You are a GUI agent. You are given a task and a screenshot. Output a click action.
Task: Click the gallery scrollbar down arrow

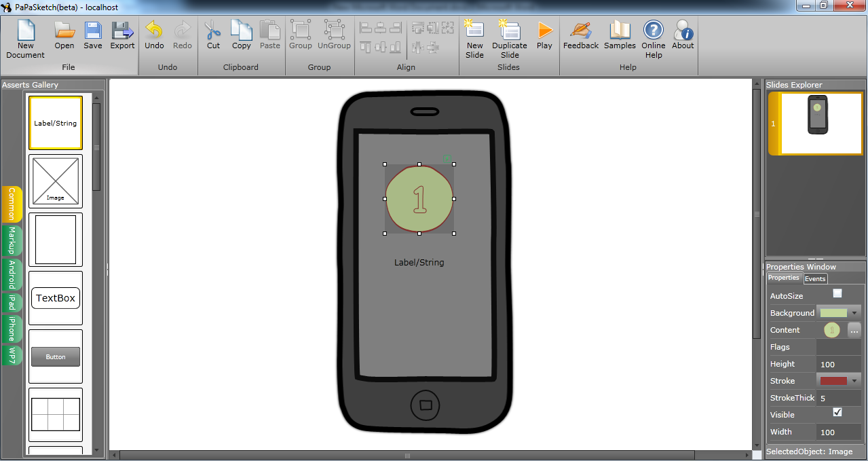coord(96,449)
